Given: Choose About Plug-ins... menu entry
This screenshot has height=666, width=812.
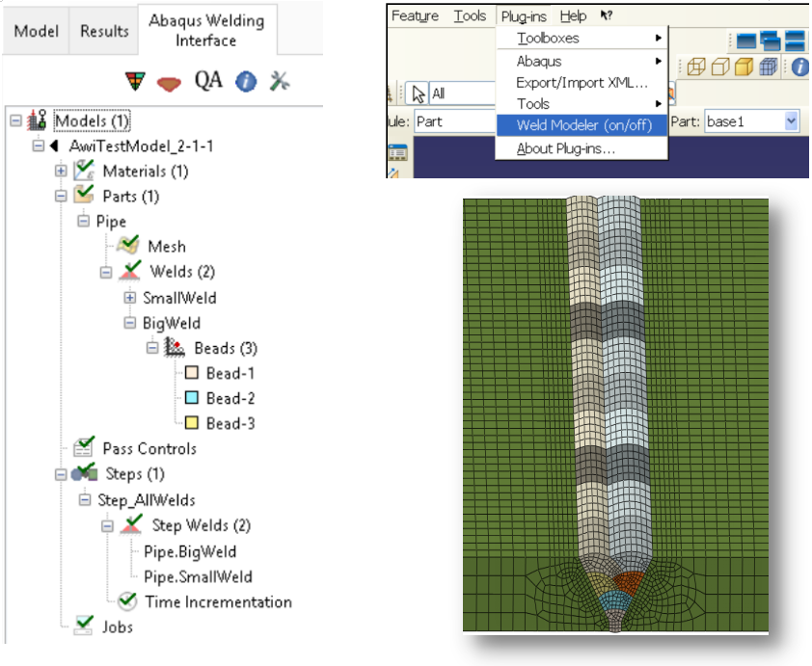Looking at the screenshot, I should click(x=582, y=148).
